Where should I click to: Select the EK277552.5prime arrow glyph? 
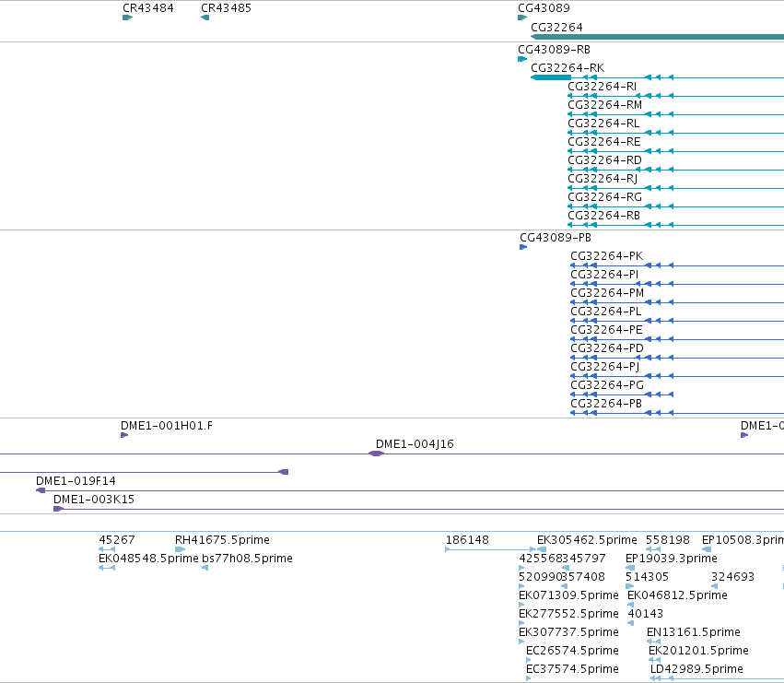pyautogui.click(x=521, y=623)
